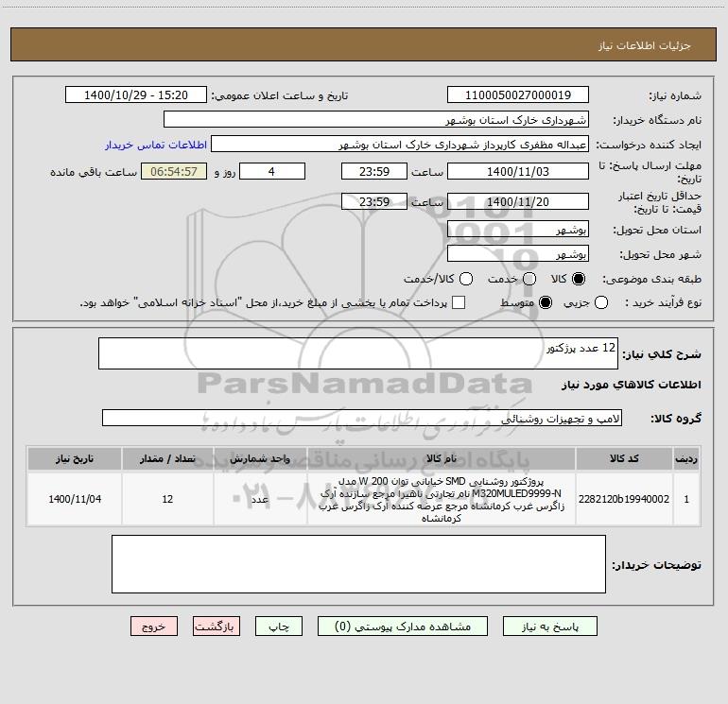The image size is (728, 704).
Task: Click the ردیف column header
Action: (686, 458)
